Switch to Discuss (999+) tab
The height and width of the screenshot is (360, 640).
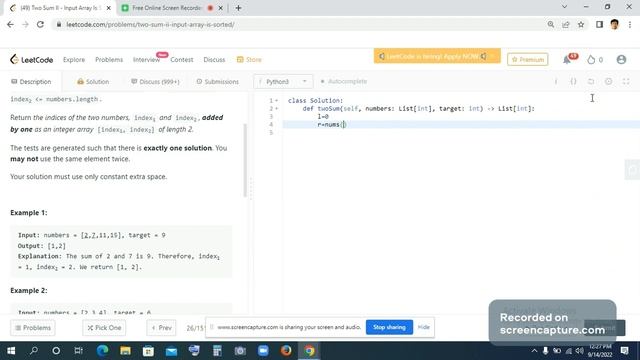(155, 82)
